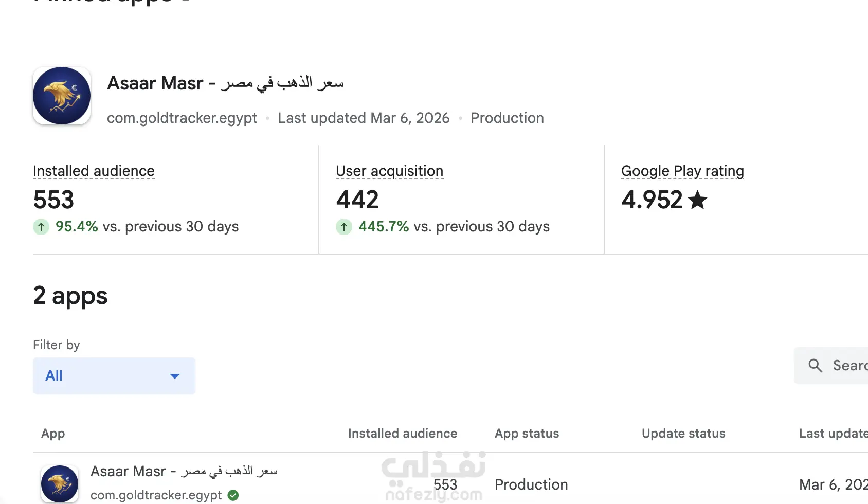868x504 pixels.
Task: Open the Filter by All dropdown
Action: tap(114, 376)
